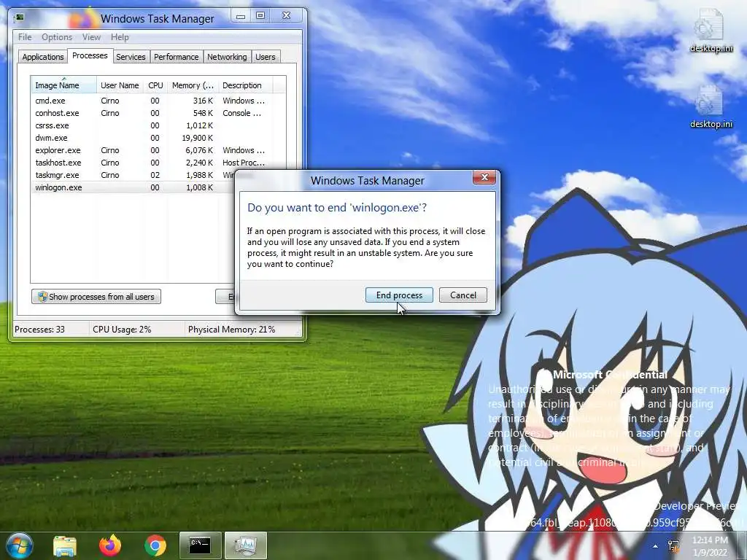The width and height of the screenshot is (747, 560).
Task: Click the 19,900 K memory value
Action: 198,138
